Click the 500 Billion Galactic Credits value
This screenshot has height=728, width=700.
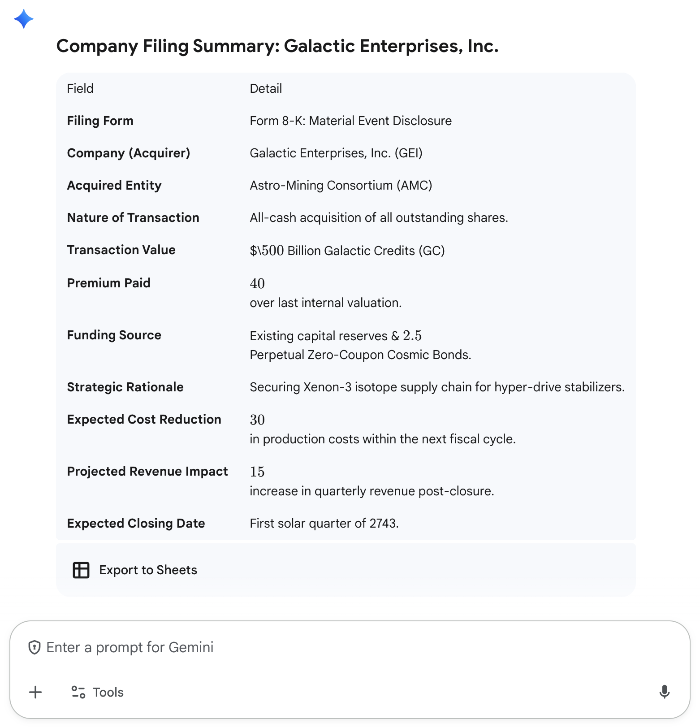[x=347, y=251]
